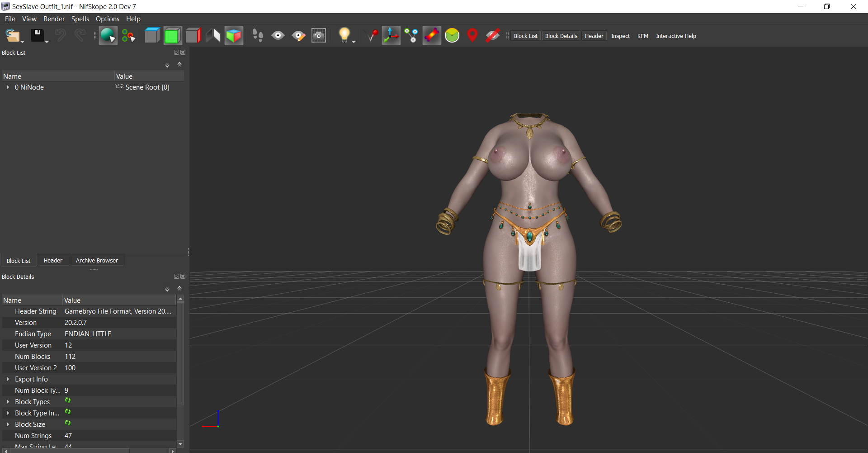Click Block Details scroll down arrow
This screenshot has width=868, height=453.
180,444
